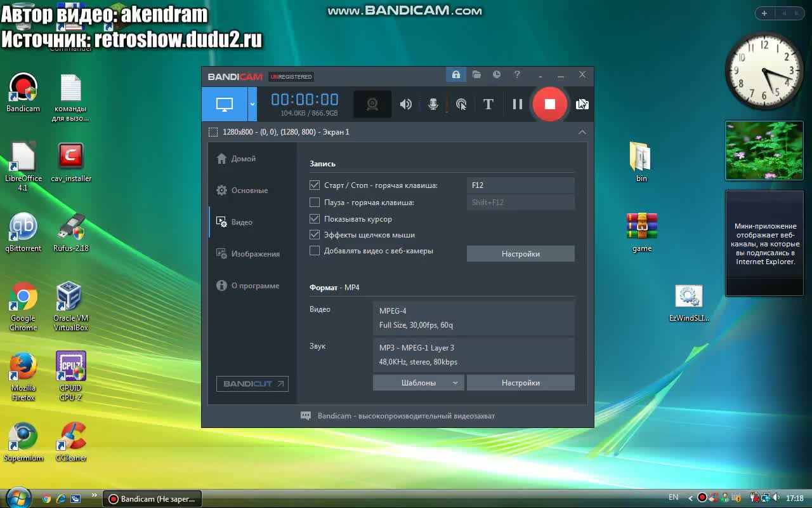Launch Mozilla Firefox desktop shortcut
The image size is (812, 508).
pyautogui.click(x=23, y=377)
